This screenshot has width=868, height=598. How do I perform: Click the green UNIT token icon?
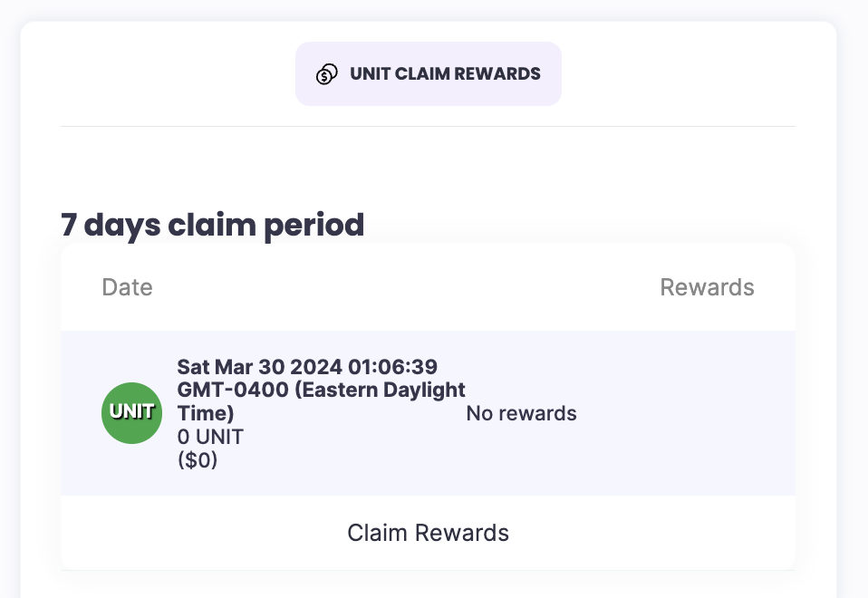(131, 413)
